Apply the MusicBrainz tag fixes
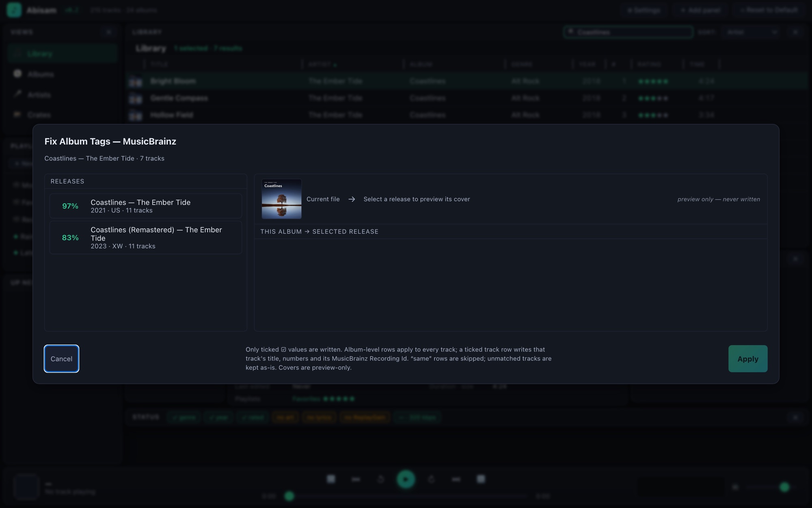Screen dimensions: 812x508 (747, 358)
